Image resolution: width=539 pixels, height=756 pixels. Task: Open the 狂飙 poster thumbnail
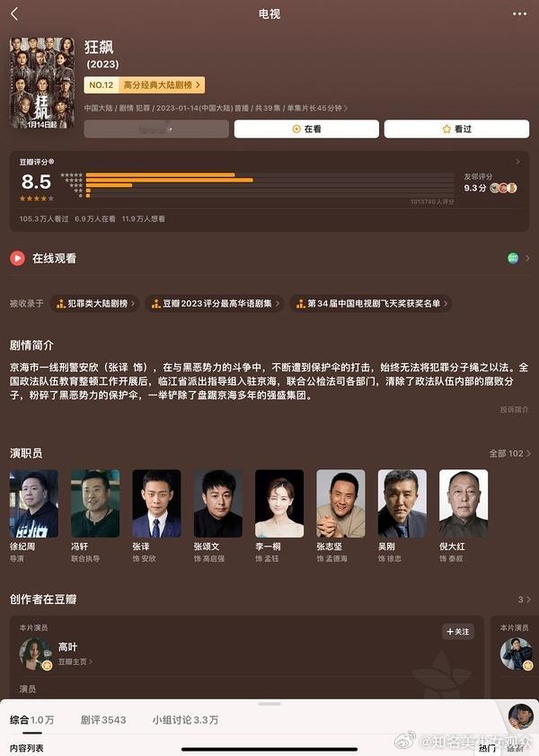tap(42, 83)
